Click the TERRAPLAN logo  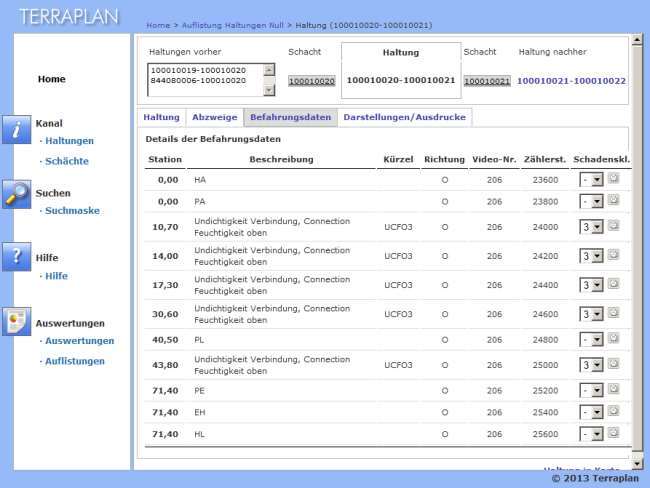point(69,17)
